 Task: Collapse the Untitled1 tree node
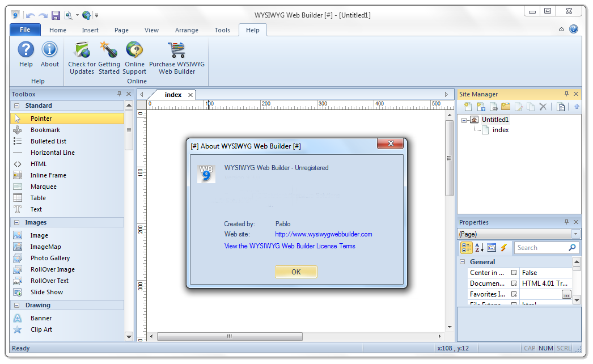click(464, 120)
